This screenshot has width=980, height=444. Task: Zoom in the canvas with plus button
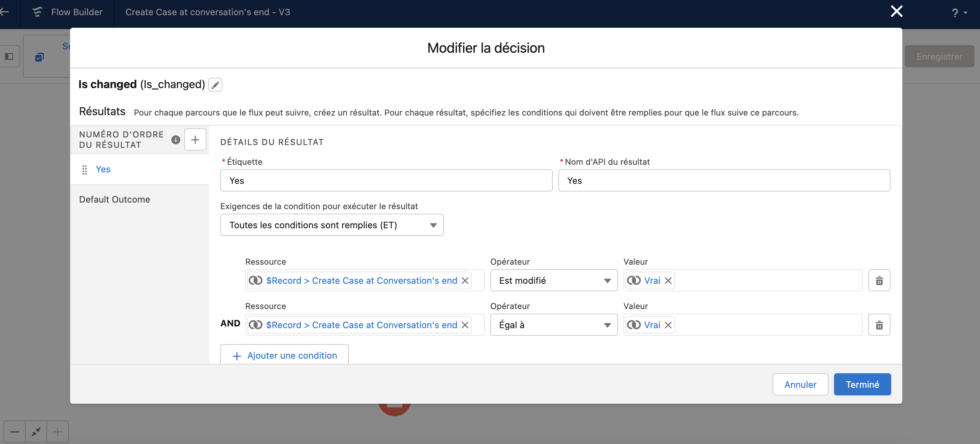(x=58, y=432)
